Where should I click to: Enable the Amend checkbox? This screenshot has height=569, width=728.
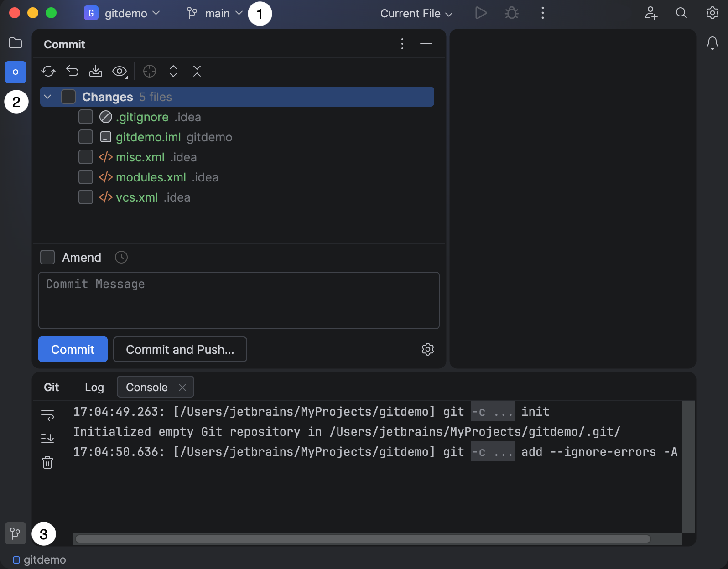(47, 257)
